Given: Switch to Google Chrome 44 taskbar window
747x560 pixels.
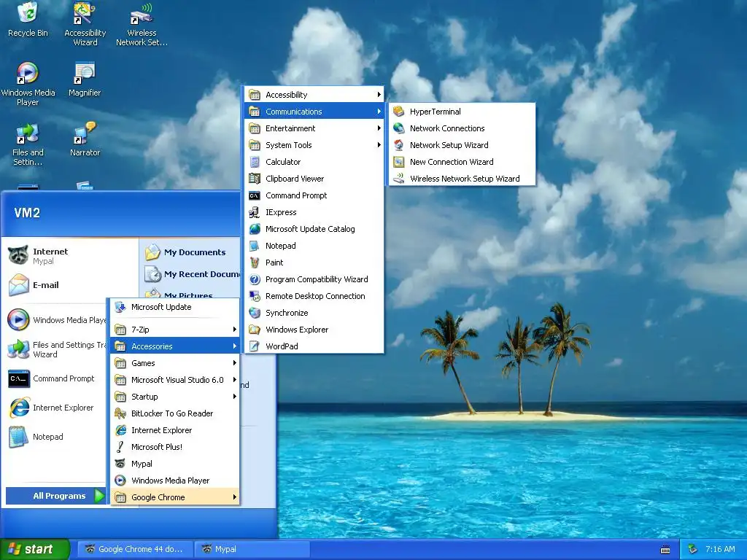Looking at the screenshot, I should pyautogui.click(x=135, y=549).
